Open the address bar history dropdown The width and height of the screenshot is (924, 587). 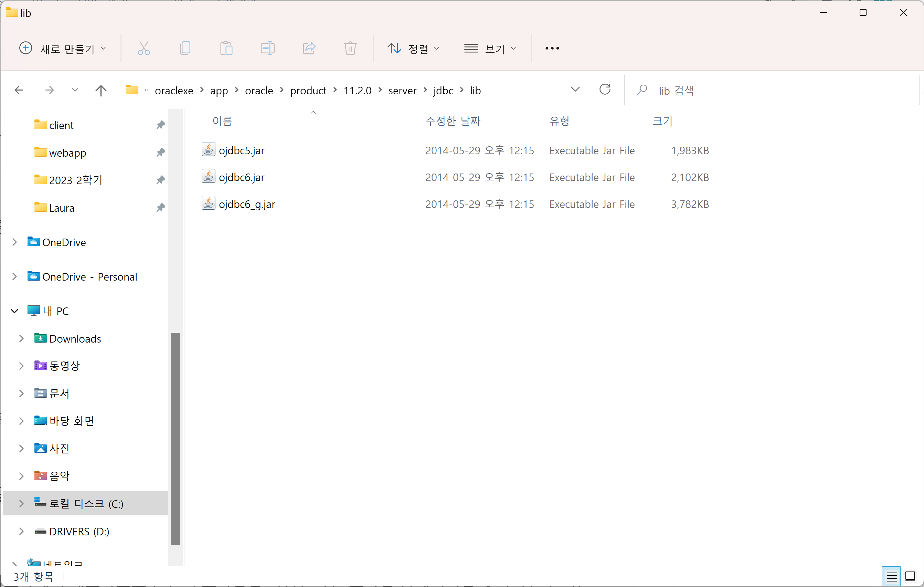point(575,90)
